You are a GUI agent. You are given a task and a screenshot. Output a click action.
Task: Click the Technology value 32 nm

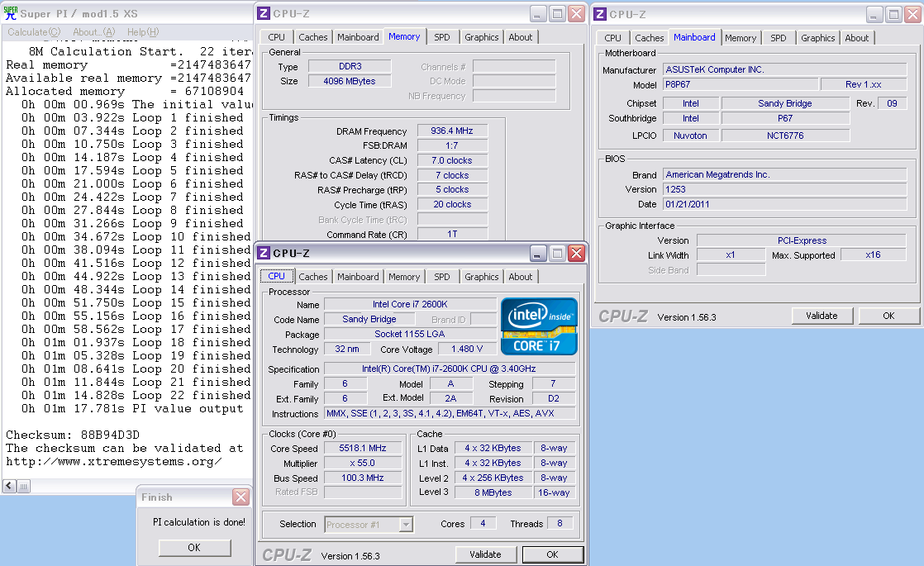pyautogui.click(x=347, y=349)
